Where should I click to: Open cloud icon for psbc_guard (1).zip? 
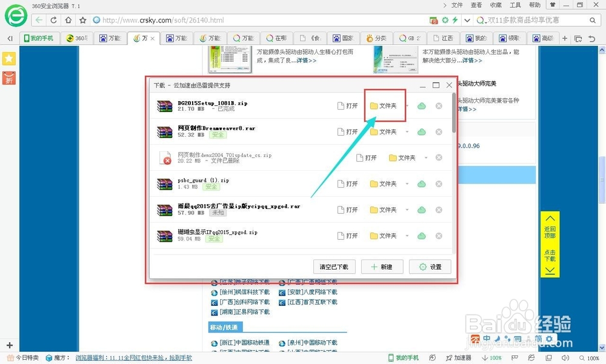tap(422, 184)
